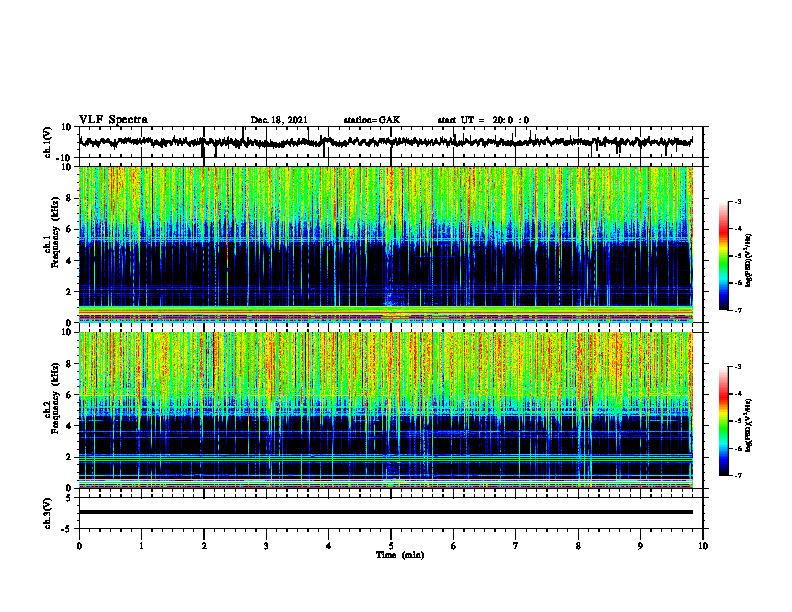The image size is (792, 612).
Task: Click the "VLF Spectra" plot title
Action: point(113,120)
